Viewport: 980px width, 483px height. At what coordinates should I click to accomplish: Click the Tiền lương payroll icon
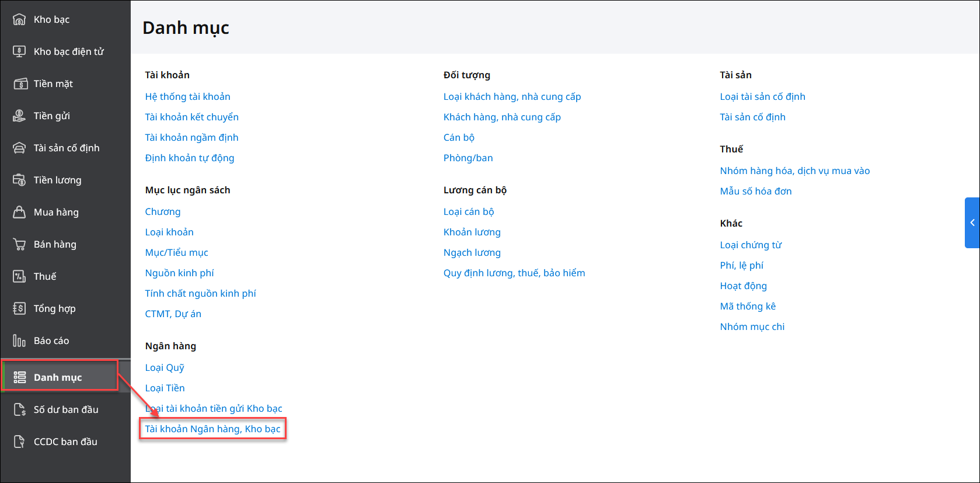pyautogui.click(x=19, y=180)
